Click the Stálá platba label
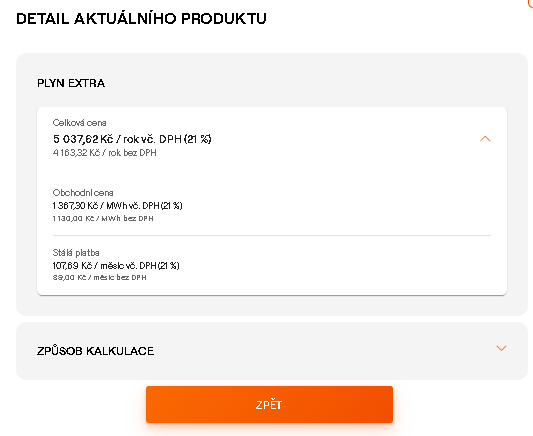Viewport: 533px width, 436px height. [x=76, y=253]
